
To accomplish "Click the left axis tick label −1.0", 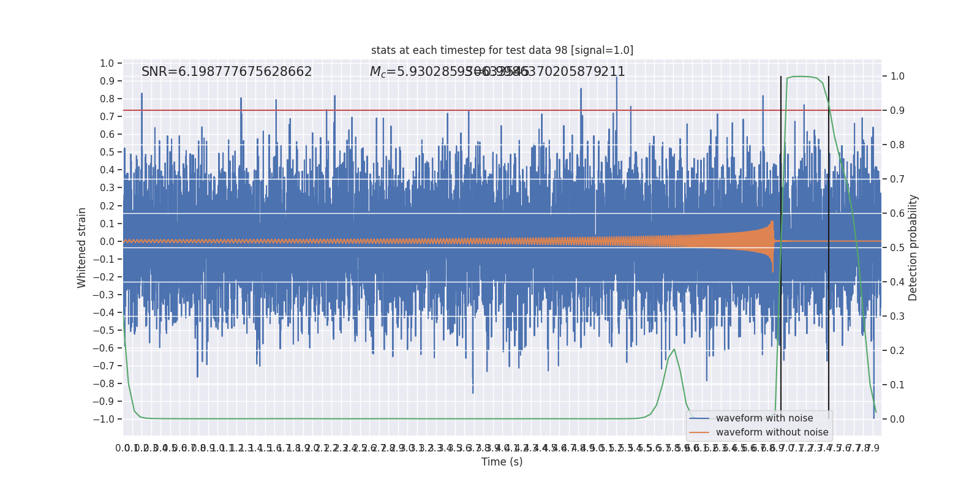I will pyautogui.click(x=104, y=419).
